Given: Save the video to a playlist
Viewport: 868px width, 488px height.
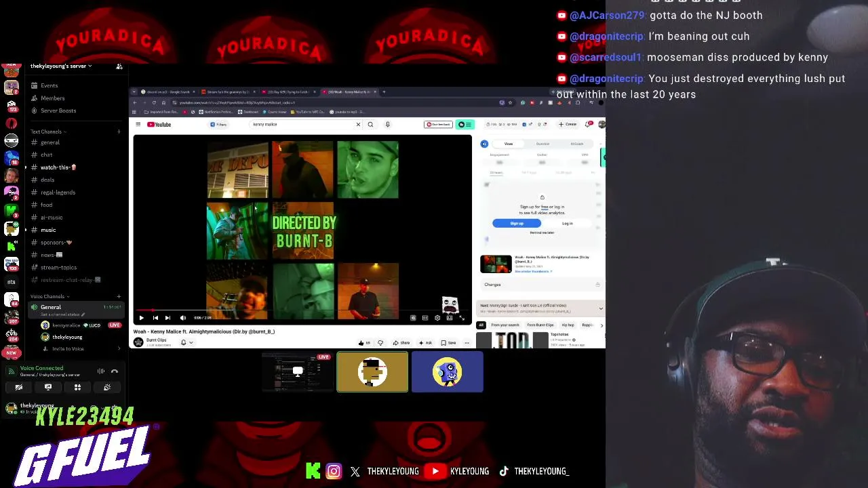Looking at the screenshot, I should pyautogui.click(x=448, y=343).
